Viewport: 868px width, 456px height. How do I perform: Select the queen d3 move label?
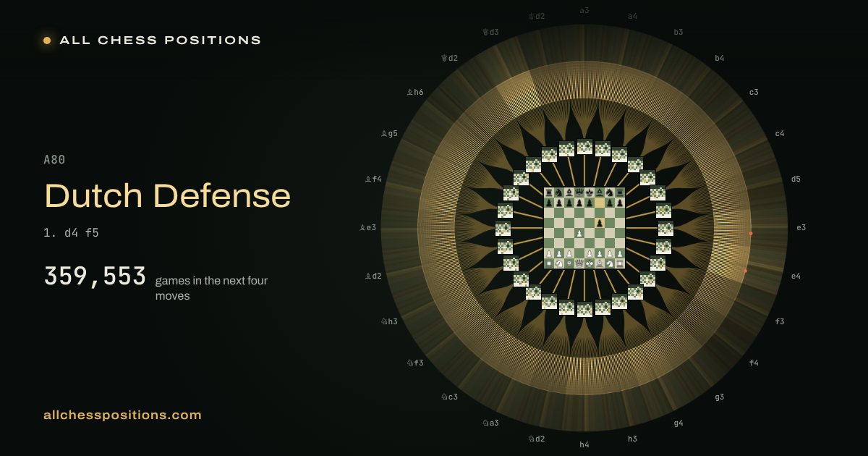coord(490,32)
